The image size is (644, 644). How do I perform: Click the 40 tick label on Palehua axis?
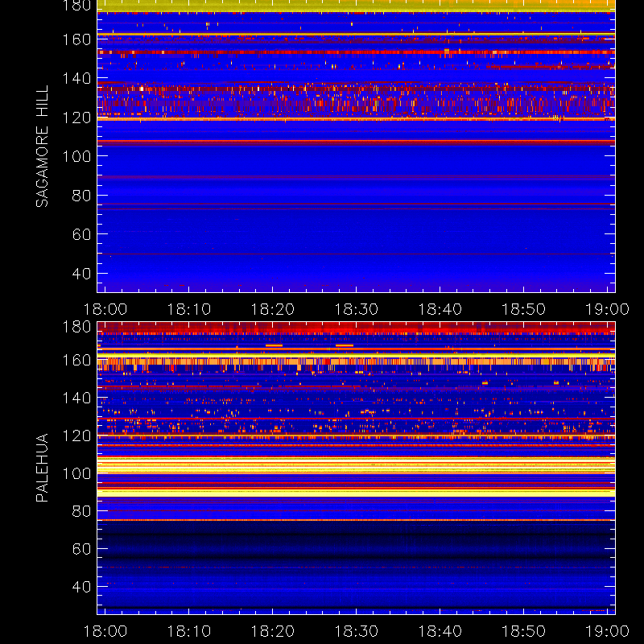pyautogui.click(x=81, y=587)
